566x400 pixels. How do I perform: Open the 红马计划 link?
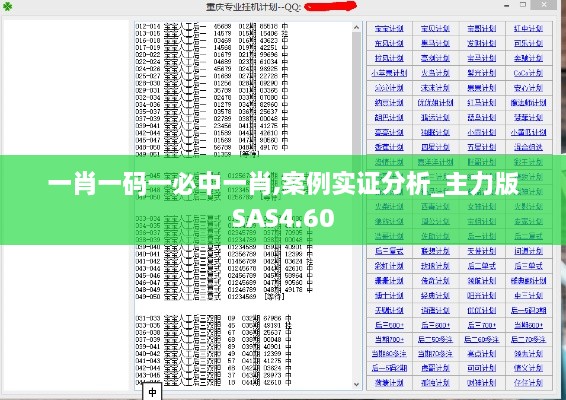pyautogui.click(x=482, y=103)
